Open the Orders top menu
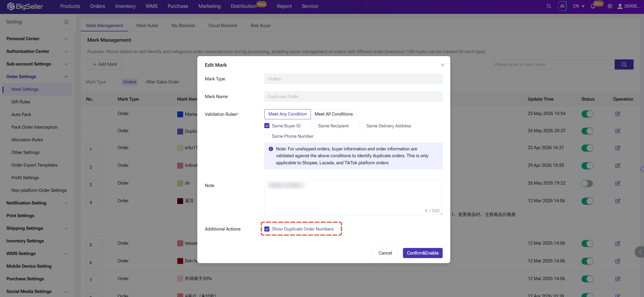The height and width of the screenshot is (297, 644). (97, 6)
